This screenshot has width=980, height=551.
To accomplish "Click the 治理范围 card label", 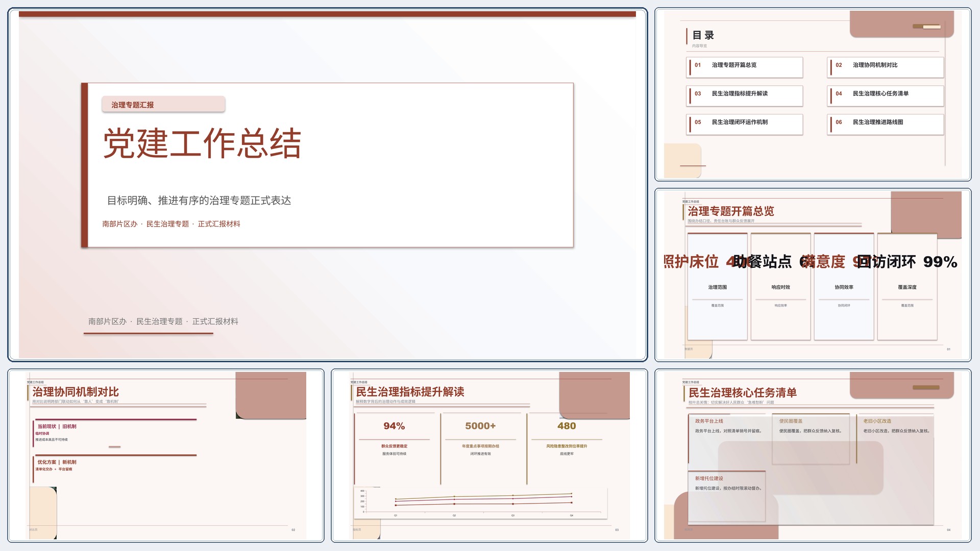I will point(717,287).
